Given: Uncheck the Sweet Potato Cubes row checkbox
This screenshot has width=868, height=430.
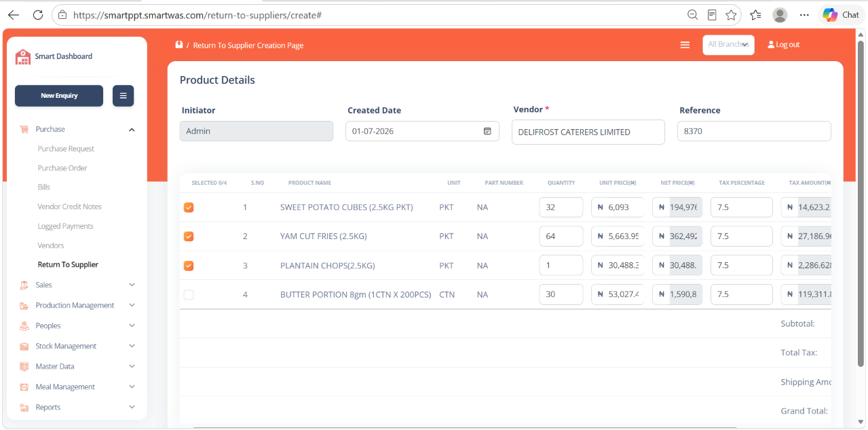Looking at the screenshot, I should [189, 207].
